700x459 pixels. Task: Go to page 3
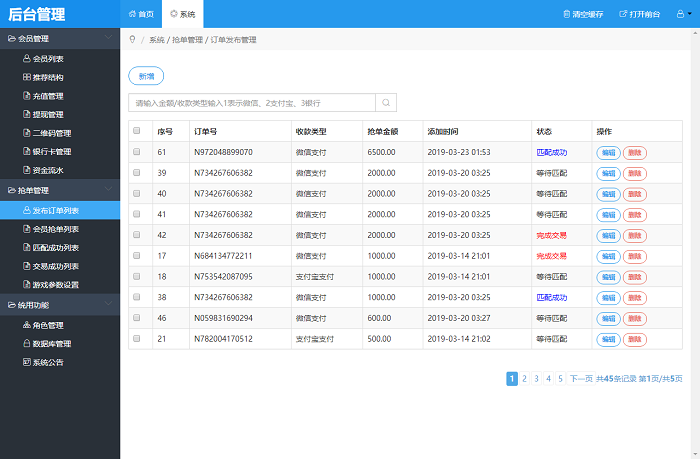(537, 379)
